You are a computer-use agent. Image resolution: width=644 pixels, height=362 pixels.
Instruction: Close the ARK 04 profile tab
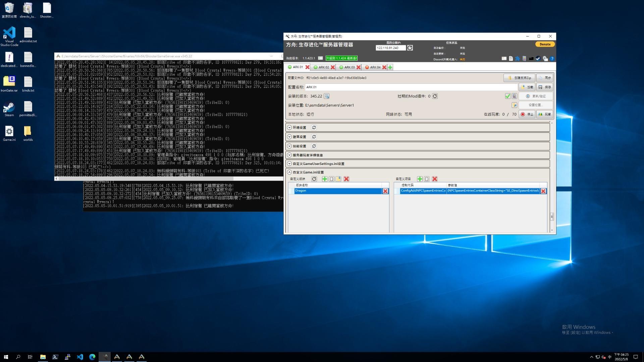click(384, 67)
